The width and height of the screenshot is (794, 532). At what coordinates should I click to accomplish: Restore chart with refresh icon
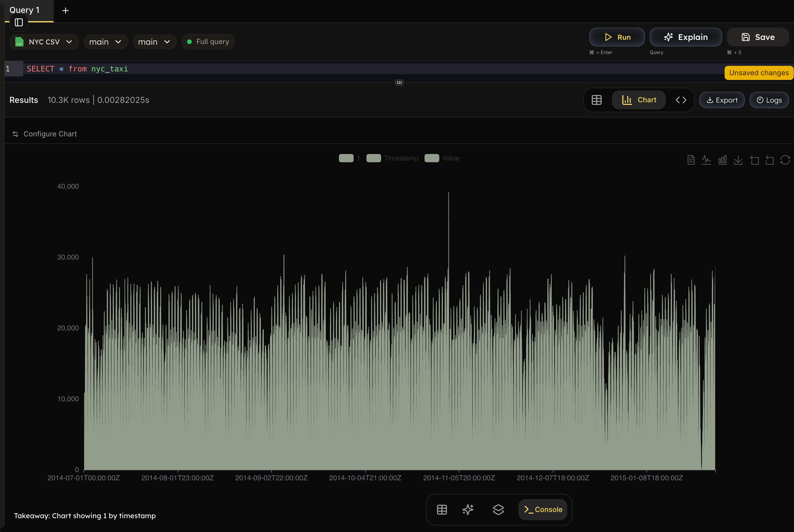pyautogui.click(x=785, y=160)
